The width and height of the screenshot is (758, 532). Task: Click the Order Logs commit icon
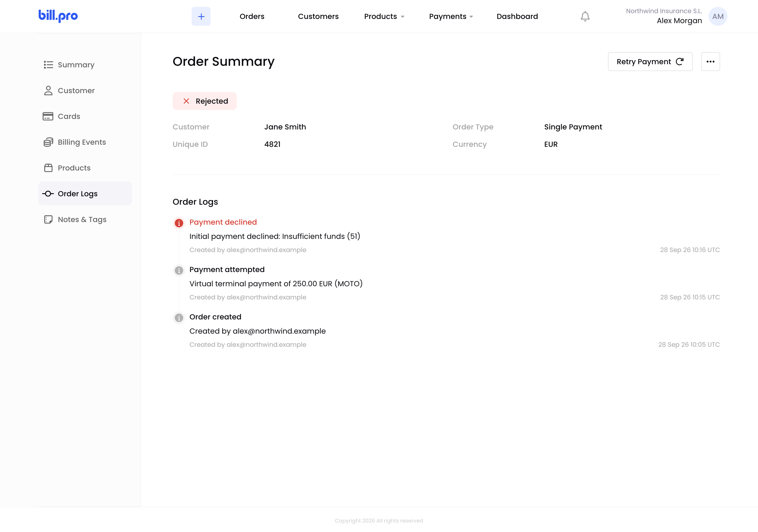pyautogui.click(x=48, y=194)
